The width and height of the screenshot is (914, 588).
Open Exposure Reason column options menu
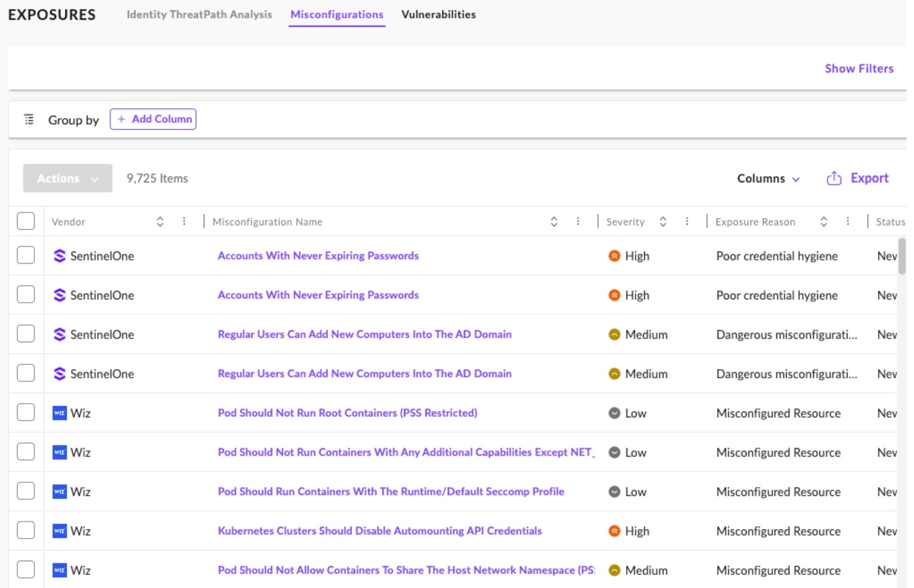848,222
